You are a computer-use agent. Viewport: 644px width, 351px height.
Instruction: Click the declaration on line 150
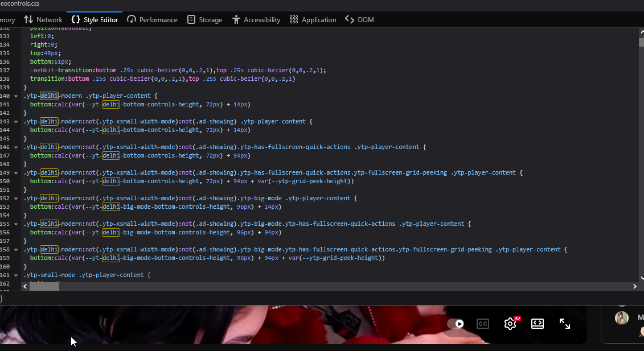[x=192, y=181]
